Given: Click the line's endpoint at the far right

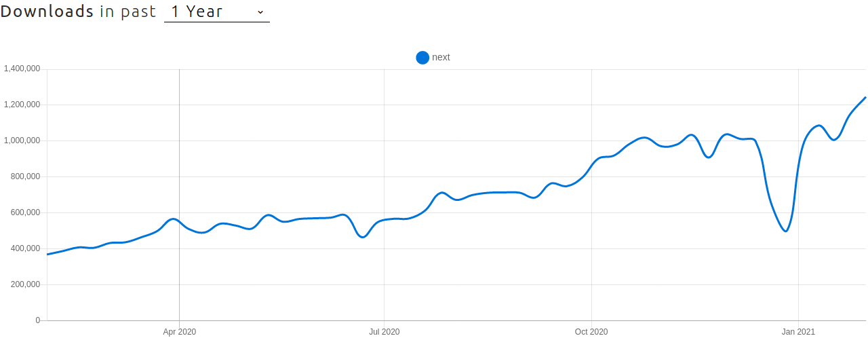Looking at the screenshot, I should [x=865, y=98].
